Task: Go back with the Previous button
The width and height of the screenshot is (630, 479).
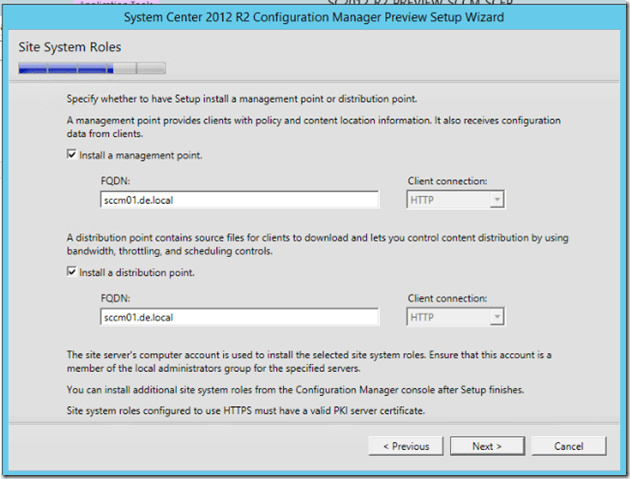Action: pos(406,445)
